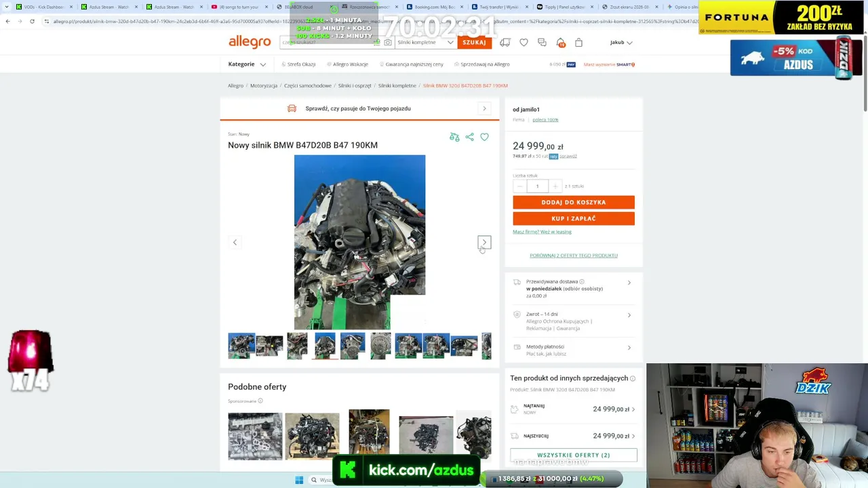Reload the page with the browser refresh icon
Image resolution: width=868 pixels, height=488 pixels.
pyautogui.click(x=32, y=21)
